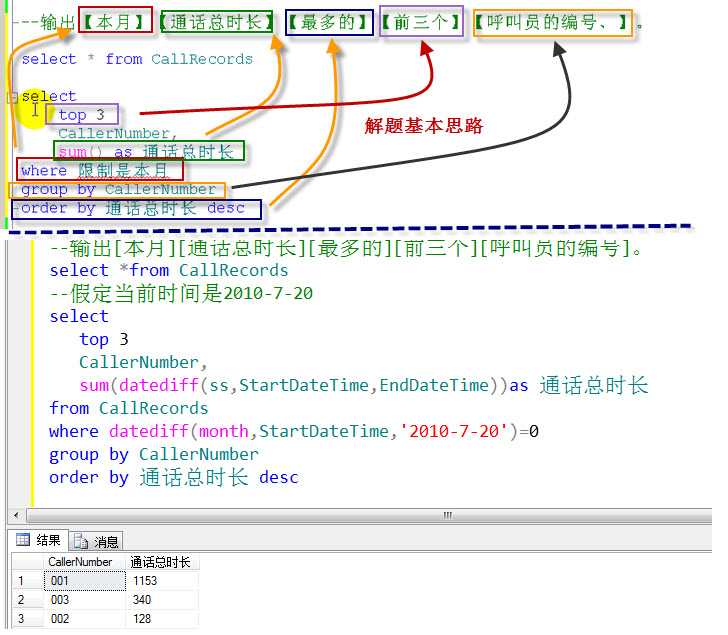Image resolution: width=728 pixels, height=635 pixels.
Task: Select cell 128 in results grid
Action: tap(162, 619)
